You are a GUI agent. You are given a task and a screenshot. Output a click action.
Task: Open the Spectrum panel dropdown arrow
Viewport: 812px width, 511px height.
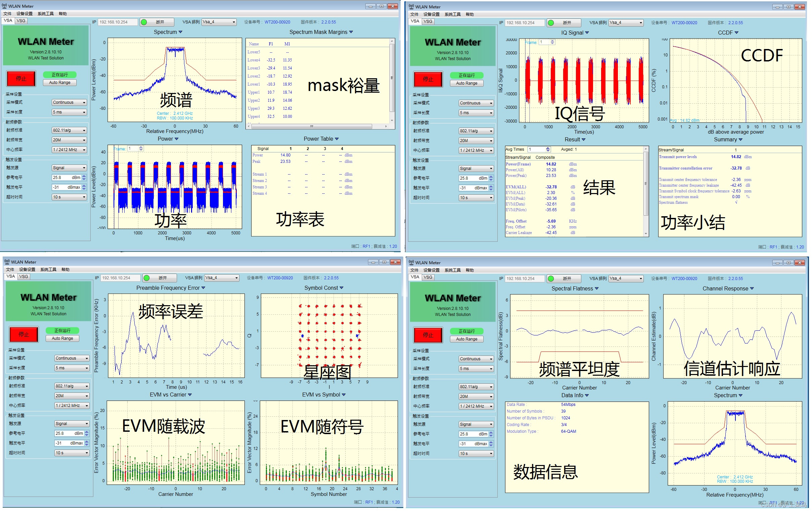tap(180, 32)
